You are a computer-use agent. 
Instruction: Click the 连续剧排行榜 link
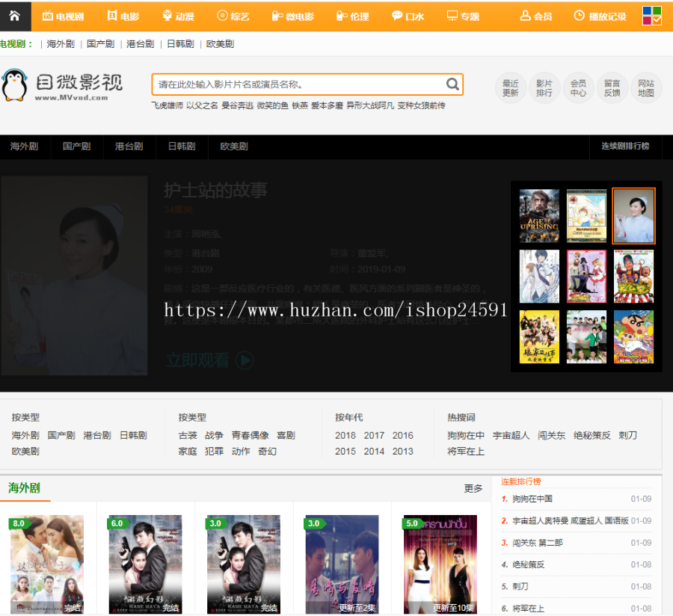(x=625, y=147)
